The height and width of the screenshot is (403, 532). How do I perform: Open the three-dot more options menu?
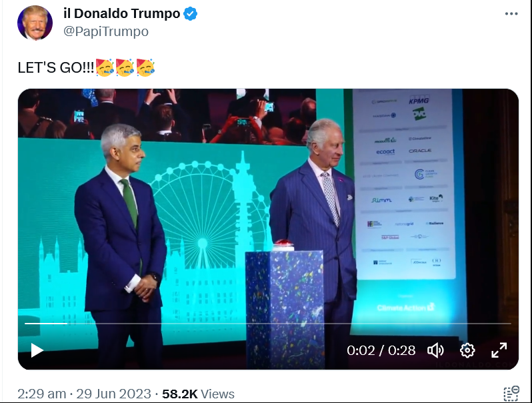511,14
